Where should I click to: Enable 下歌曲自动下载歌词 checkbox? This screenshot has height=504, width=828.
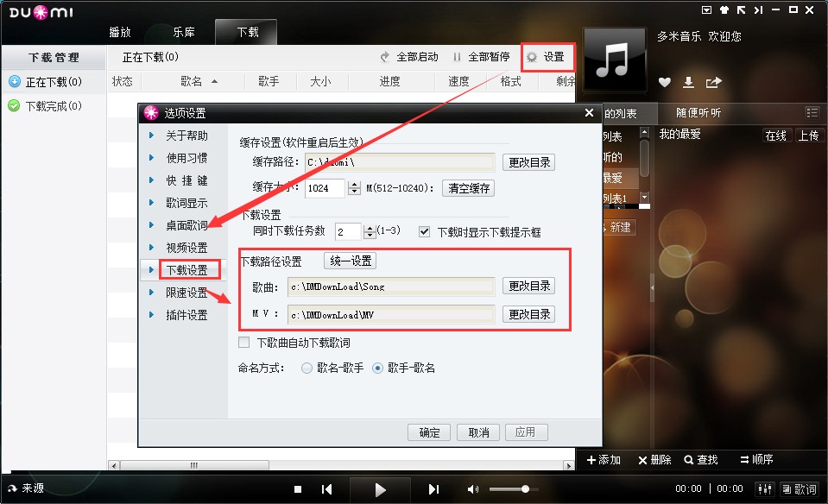click(244, 343)
